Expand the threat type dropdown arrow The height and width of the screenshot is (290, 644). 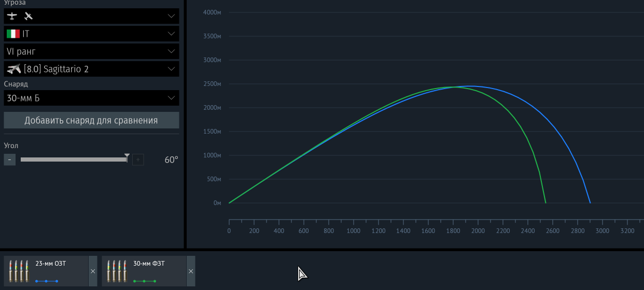coord(171,16)
